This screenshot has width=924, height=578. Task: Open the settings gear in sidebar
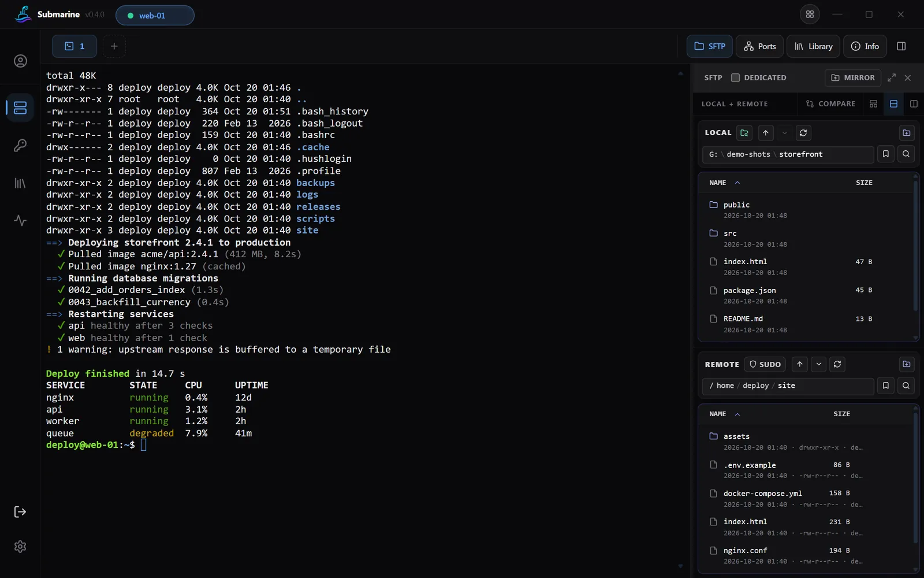(20, 546)
